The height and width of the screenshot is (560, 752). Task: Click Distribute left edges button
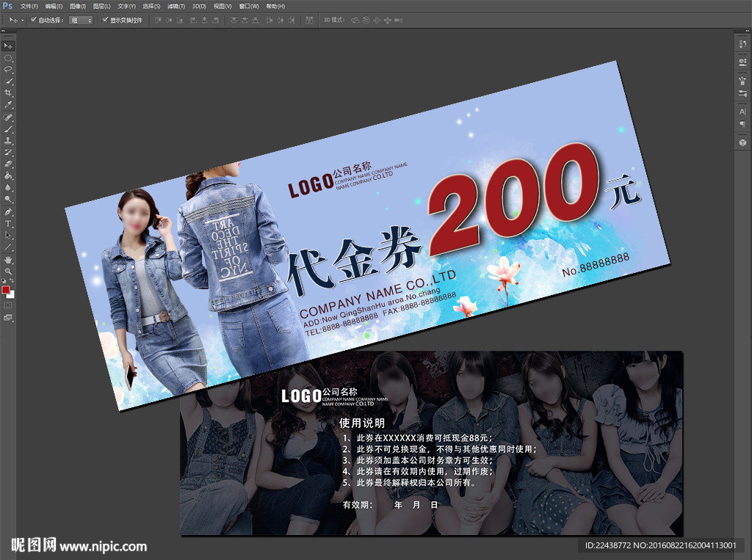click(x=270, y=20)
